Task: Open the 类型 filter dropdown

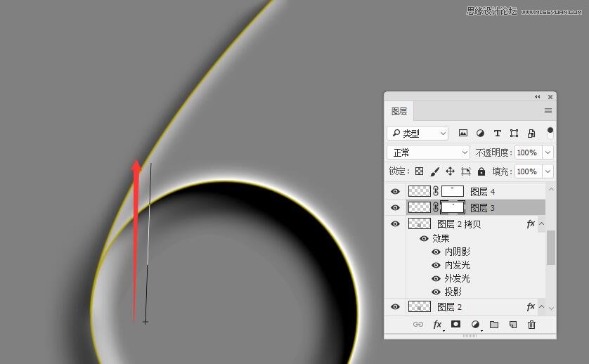Action: (x=418, y=133)
